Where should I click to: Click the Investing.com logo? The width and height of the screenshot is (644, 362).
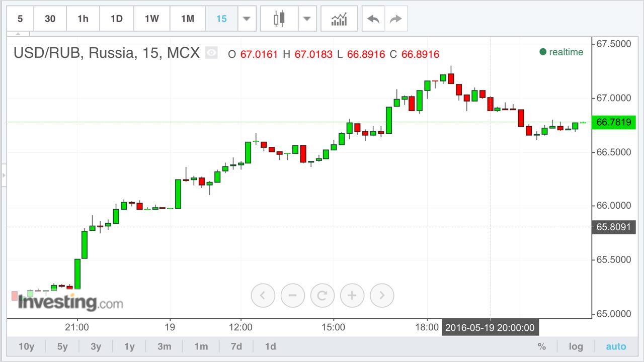pyautogui.click(x=70, y=303)
